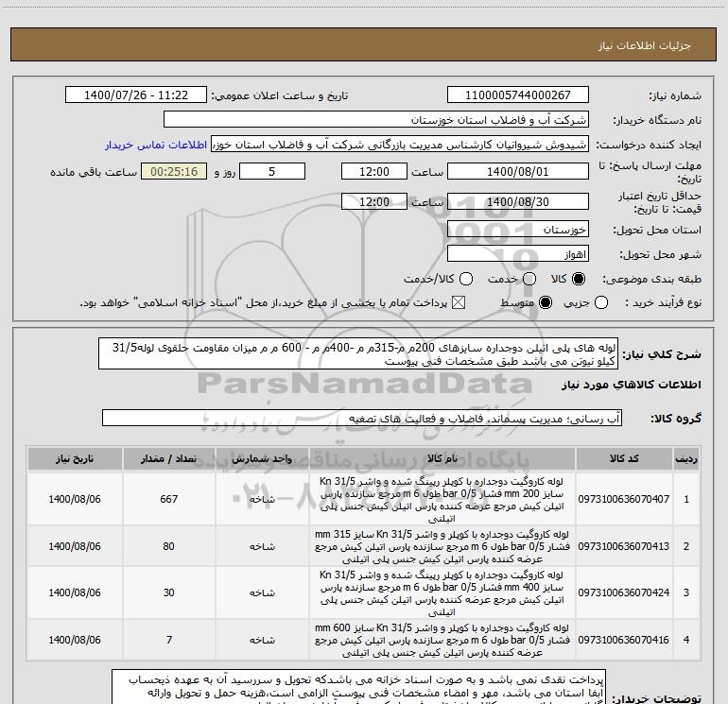Viewport: 728px width, 704px height.
Task: Click the request number field 1100005744000267
Action: (x=518, y=94)
